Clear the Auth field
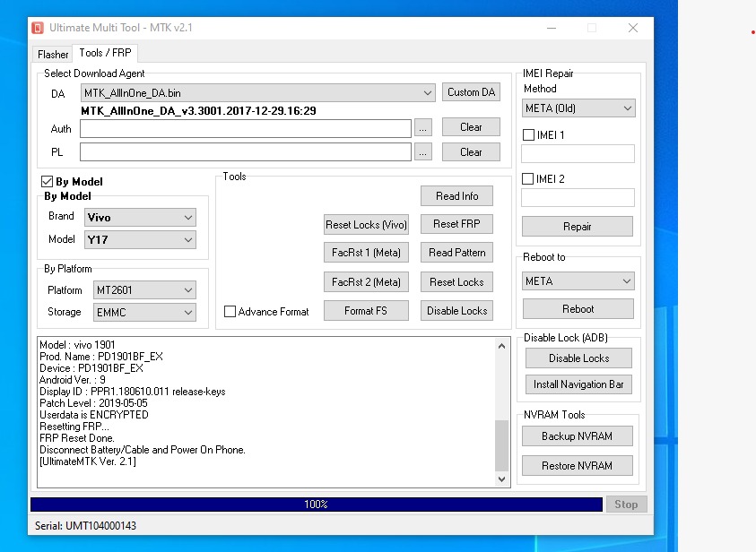This screenshot has height=552, width=756. [471, 127]
